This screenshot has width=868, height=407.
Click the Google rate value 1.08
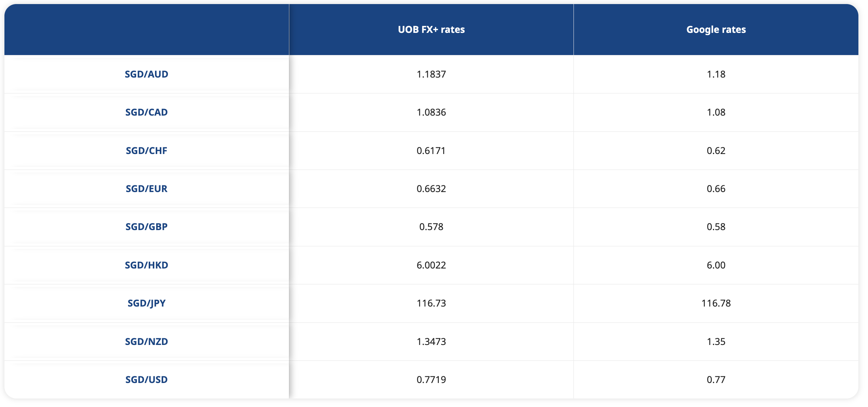(x=716, y=112)
